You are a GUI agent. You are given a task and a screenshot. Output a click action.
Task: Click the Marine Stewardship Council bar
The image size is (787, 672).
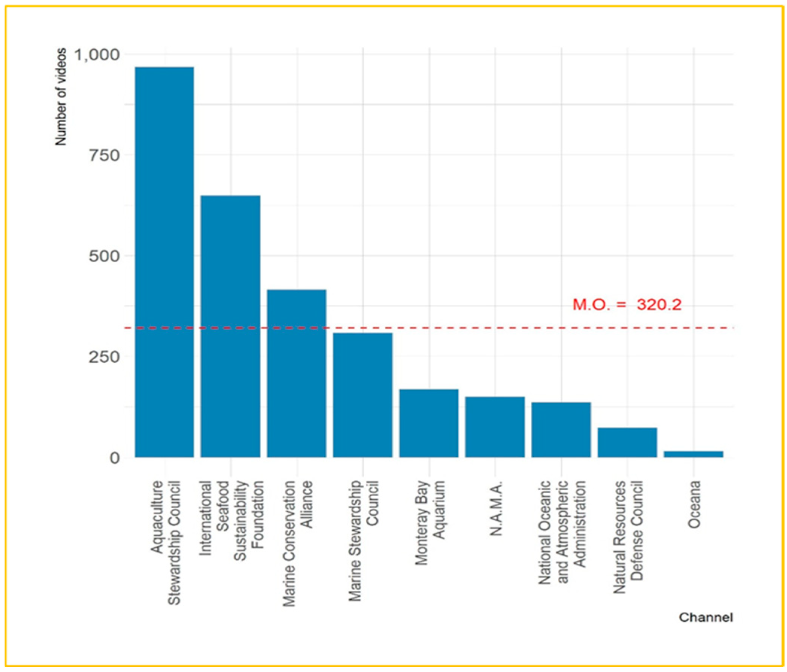[x=362, y=395]
